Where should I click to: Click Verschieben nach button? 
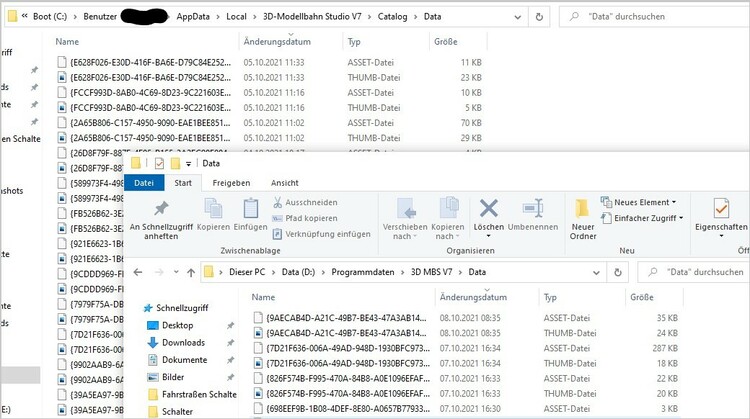(405, 219)
